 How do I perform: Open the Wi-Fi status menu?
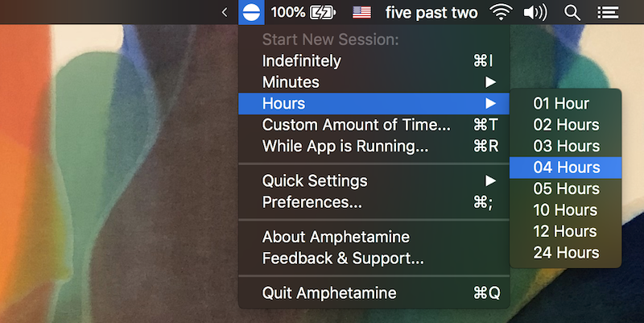(501, 12)
